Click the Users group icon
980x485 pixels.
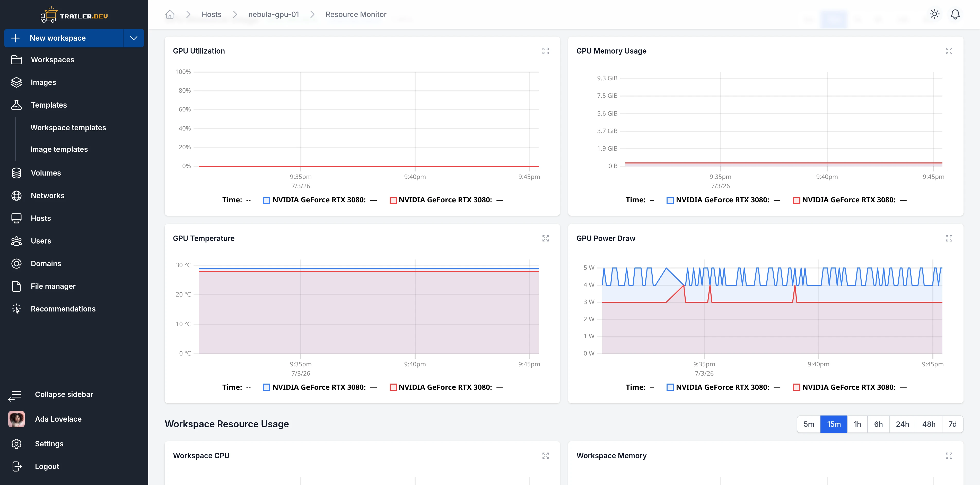tap(16, 241)
